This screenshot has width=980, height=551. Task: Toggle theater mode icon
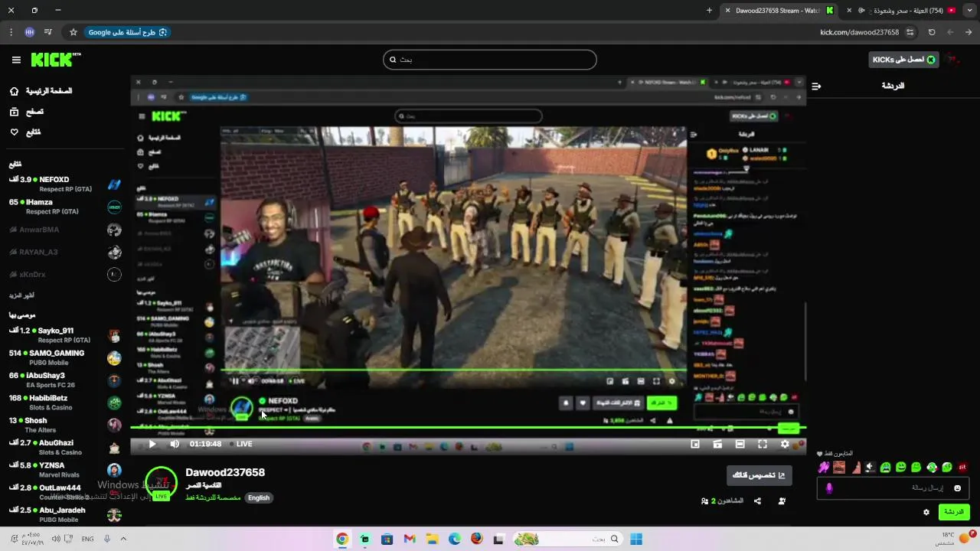(740, 444)
